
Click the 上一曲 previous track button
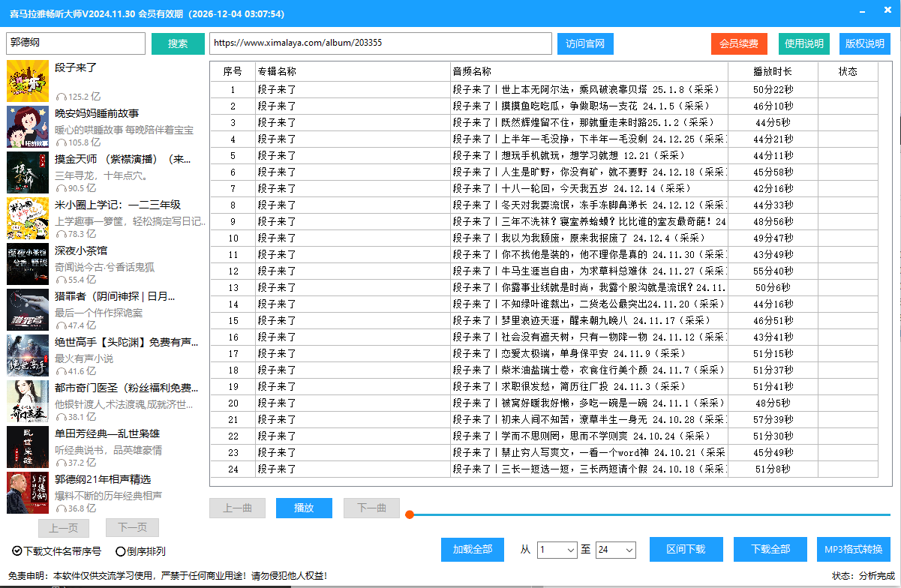click(237, 508)
